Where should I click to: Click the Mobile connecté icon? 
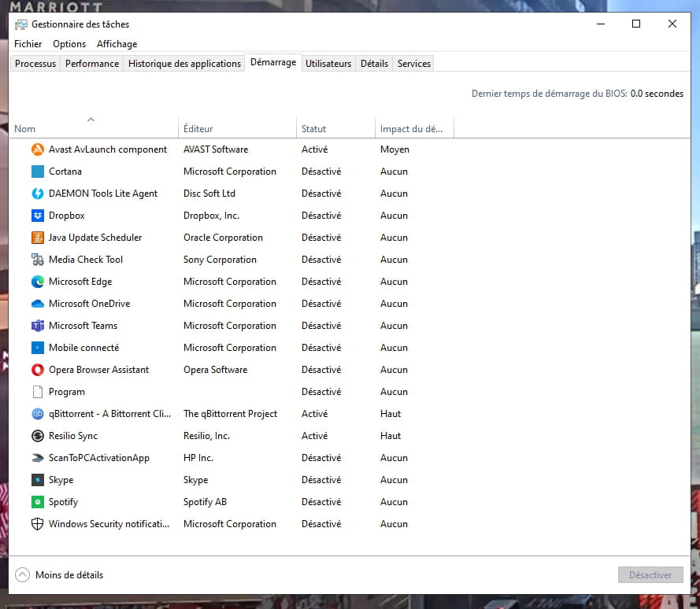tap(38, 348)
